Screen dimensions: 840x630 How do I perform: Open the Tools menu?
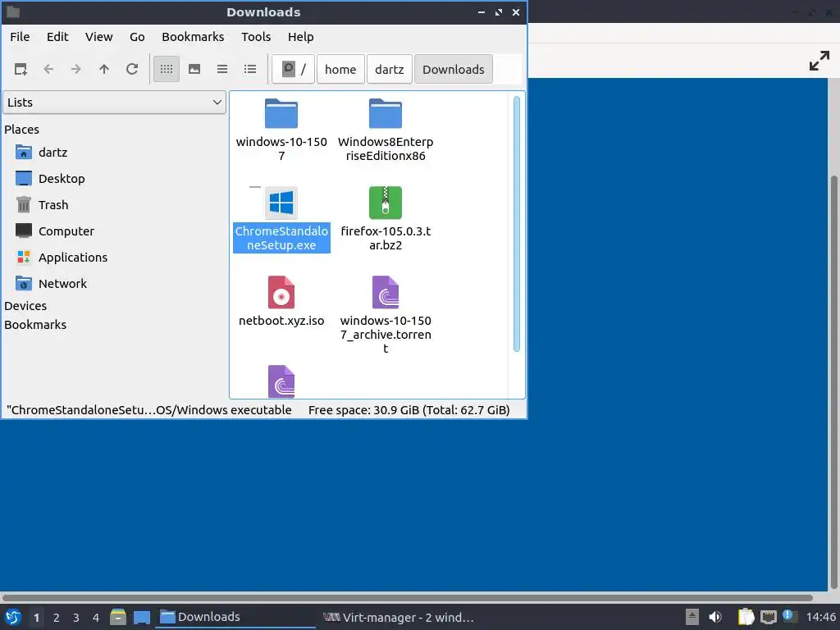click(256, 37)
